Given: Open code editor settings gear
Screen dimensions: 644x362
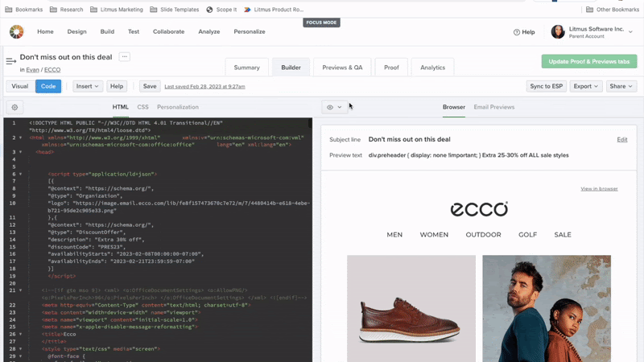Looking at the screenshot, I should [x=14, y=107].
